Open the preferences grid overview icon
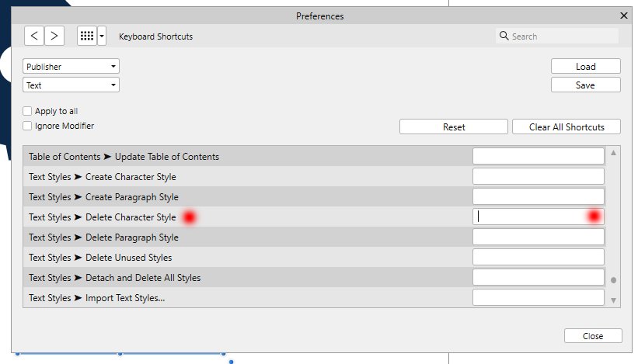The image size is (638, 364). [x=87, y=36]
